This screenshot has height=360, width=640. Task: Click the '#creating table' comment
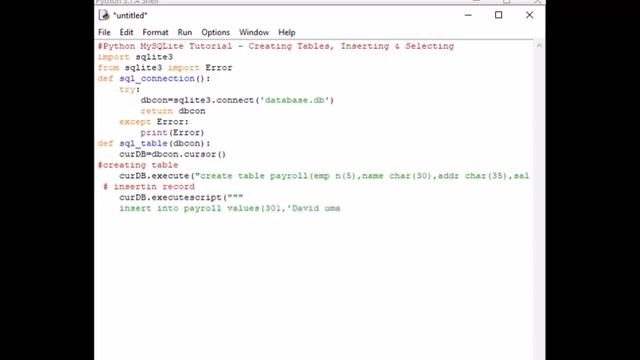click(138, 165)
